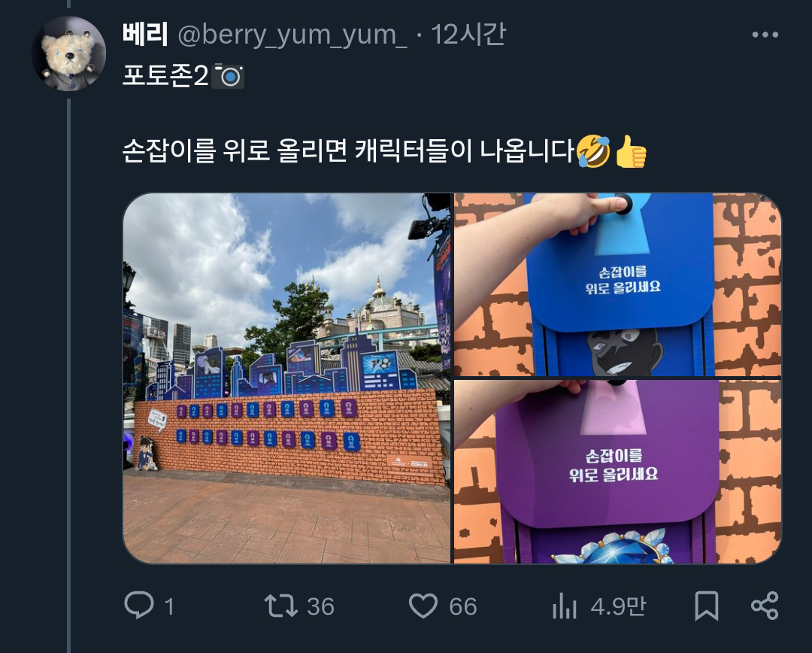Bookmark this tweet

point(706,606)
